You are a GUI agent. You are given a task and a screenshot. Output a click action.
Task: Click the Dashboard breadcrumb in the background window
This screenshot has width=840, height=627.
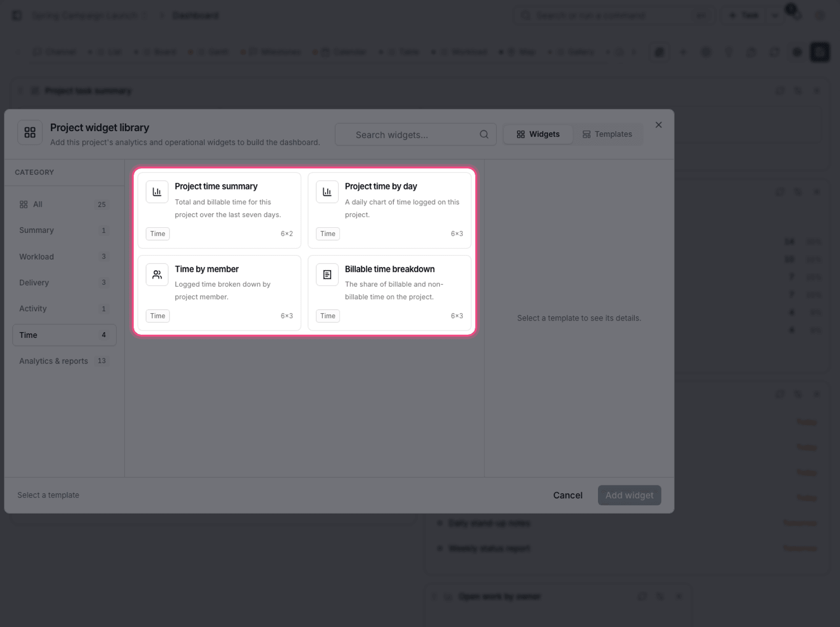196,15
